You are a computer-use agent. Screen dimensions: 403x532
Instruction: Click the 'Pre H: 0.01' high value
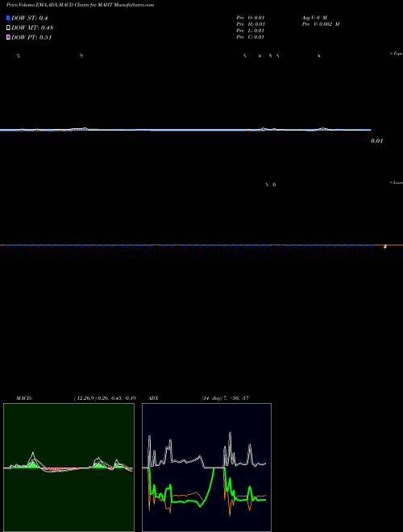[x=251, y=24]
